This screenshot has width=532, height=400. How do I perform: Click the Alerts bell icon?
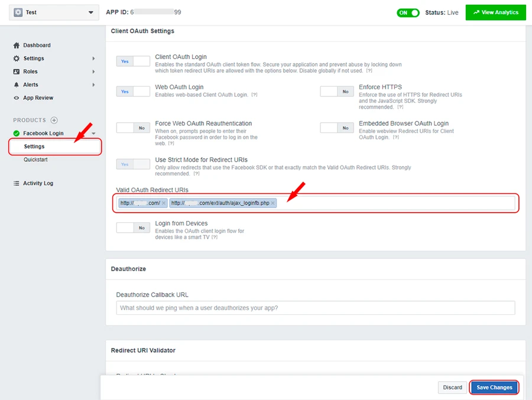coord(17,85)
